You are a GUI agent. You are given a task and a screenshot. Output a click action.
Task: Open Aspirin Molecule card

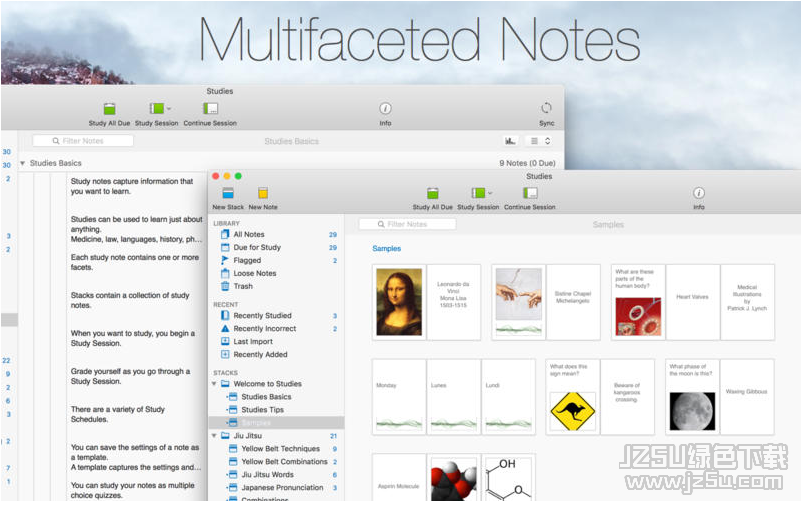pos(399,477)
